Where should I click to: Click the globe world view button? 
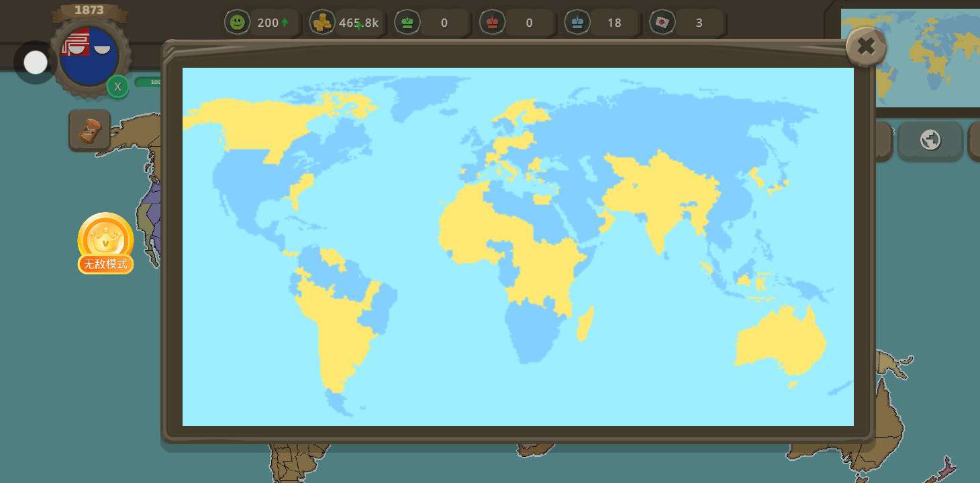click(x=930, y=140)
